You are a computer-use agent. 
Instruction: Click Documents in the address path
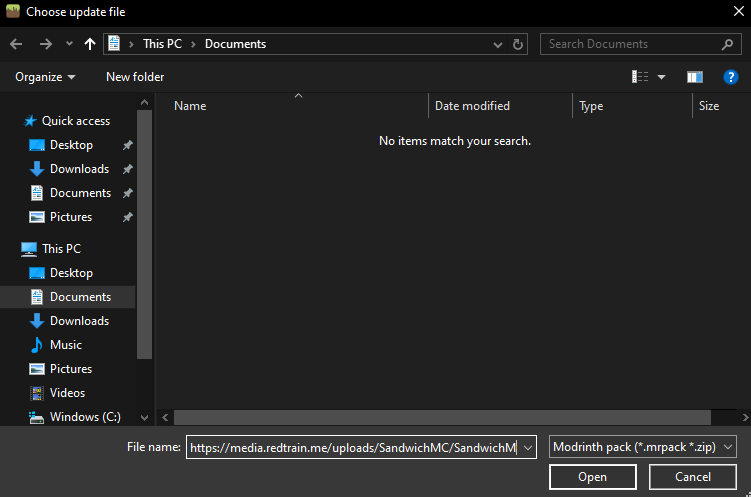point(235,44)
